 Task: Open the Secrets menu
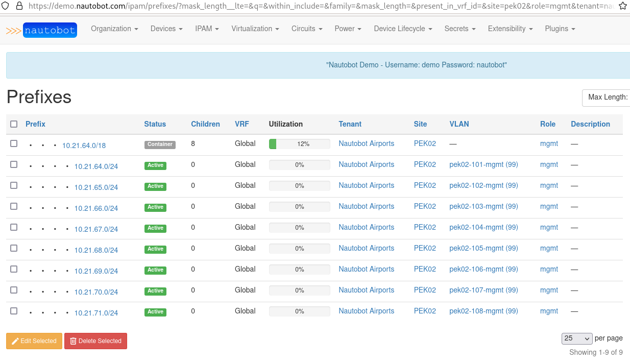click(x=460, y=29)
